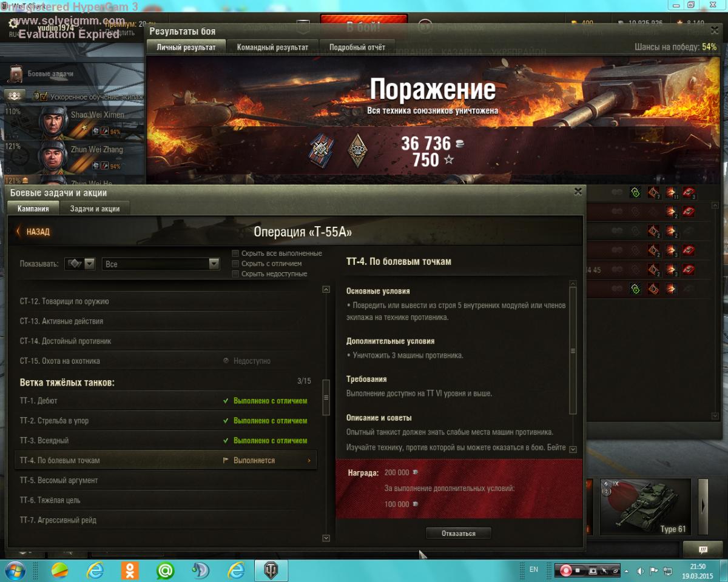728x582 pixels.
Task: Click the colorful ball app taskbar icon
Action: pyautogui.click(x=59, y=570)
